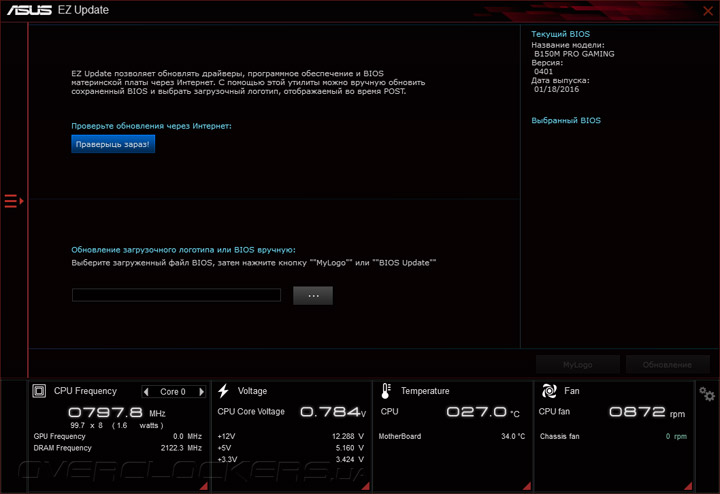Open the red side menu icon
720x494 pixels.
[13, 201]
